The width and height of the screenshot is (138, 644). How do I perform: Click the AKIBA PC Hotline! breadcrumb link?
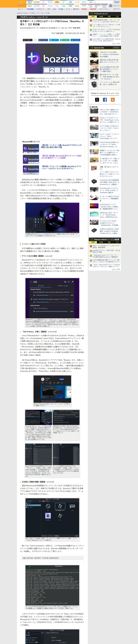pyautogui.click(x=23, y=13)
